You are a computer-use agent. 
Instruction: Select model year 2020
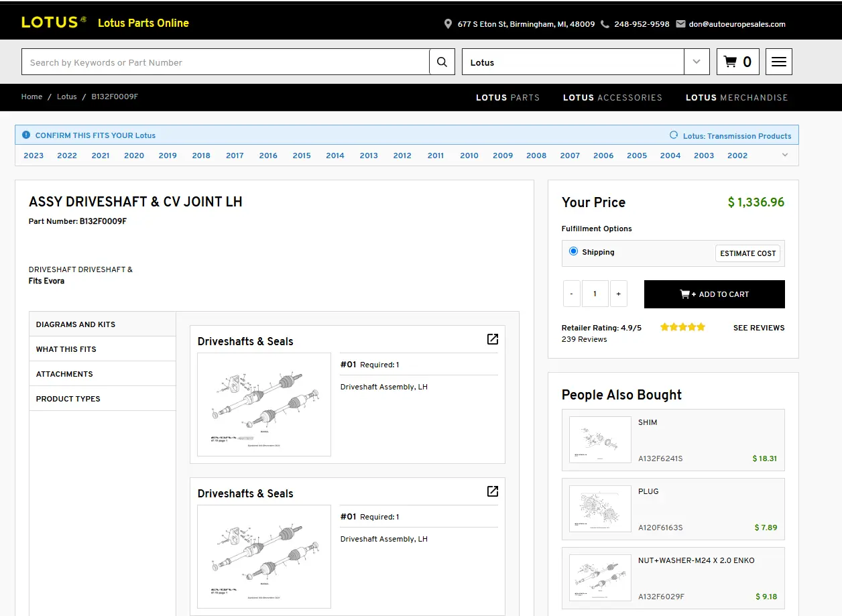(134, 156)
